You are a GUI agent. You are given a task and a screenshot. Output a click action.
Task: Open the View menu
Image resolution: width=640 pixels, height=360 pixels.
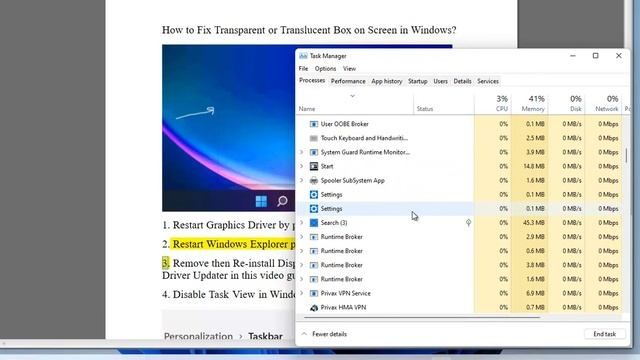(349, 69)
